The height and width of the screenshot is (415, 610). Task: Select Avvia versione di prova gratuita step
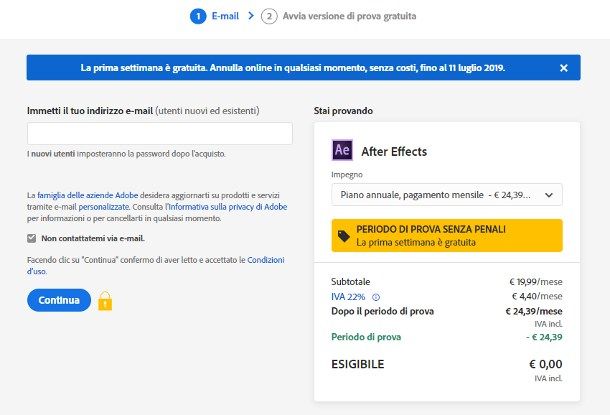click(349, 16)
